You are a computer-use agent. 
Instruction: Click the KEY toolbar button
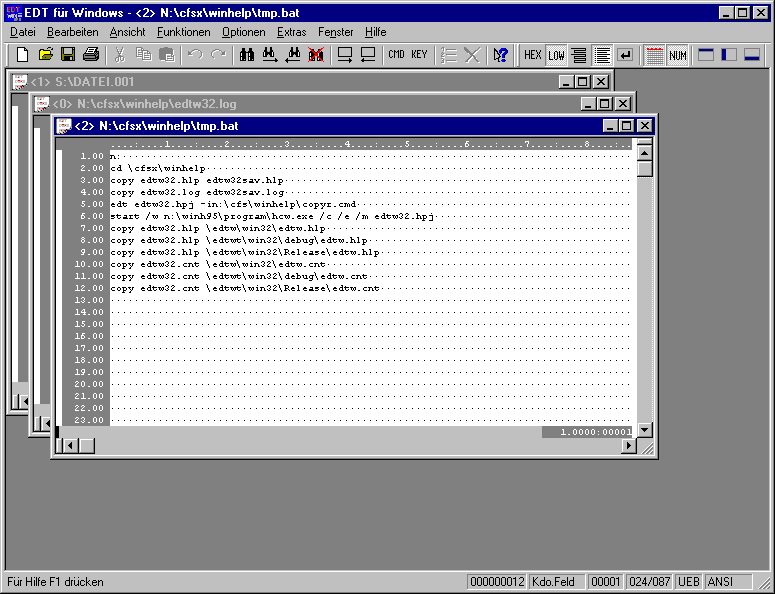(419, 55)
